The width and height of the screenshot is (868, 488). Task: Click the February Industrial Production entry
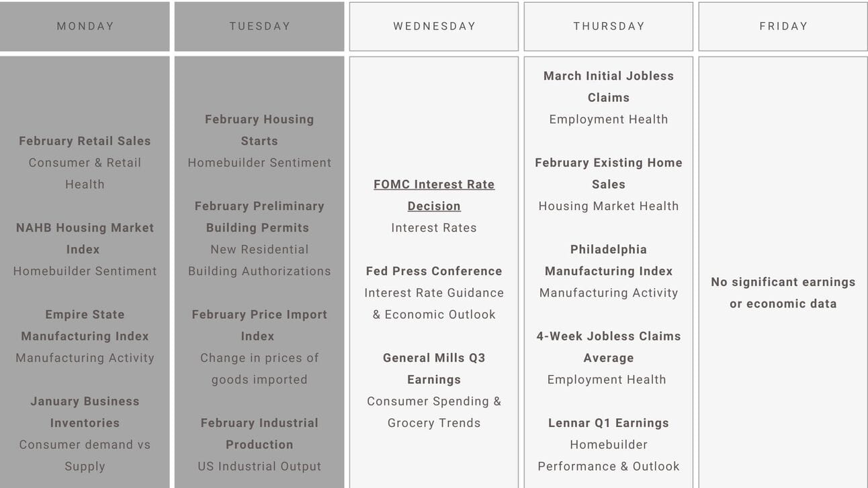click(259, 434)
